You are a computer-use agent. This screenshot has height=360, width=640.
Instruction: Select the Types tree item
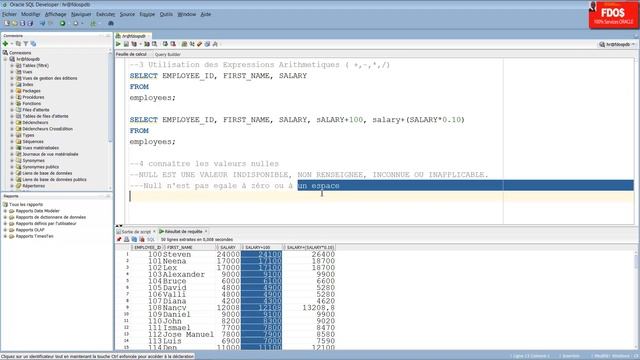28,135
